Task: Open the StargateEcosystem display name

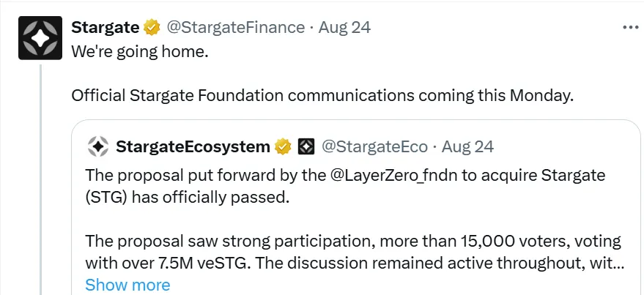Action: 193,146
